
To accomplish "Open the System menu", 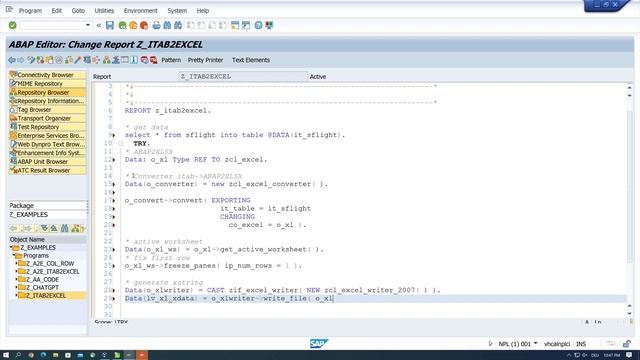I will (x=177, y=11).
